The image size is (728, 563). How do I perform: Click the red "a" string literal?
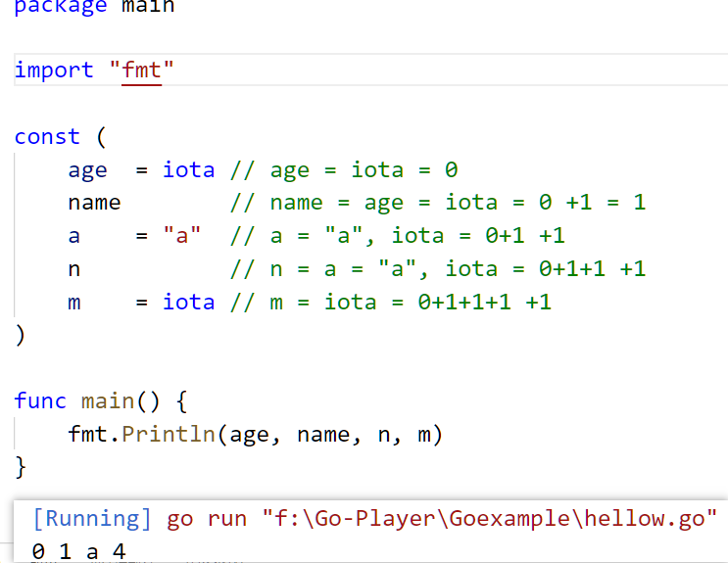tap(181, 235)
